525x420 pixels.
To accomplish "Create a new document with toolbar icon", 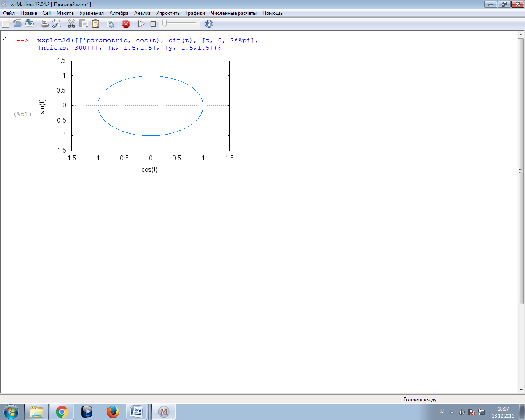I will tap(6, 24).
